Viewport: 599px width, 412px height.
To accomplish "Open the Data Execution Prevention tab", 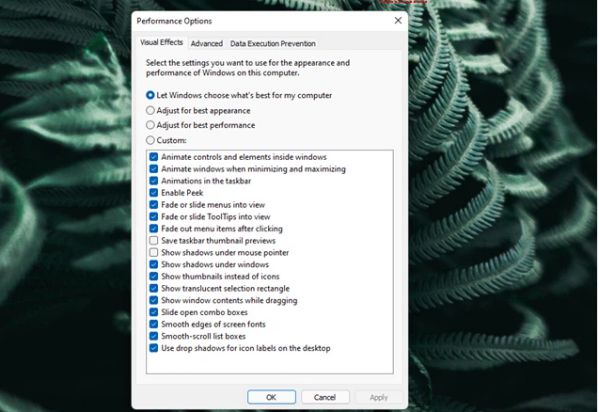I will [273, 44].
